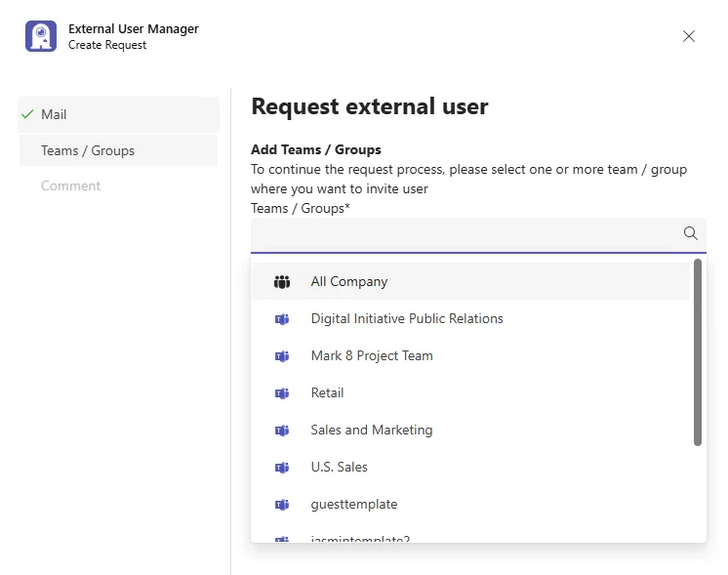728x575 pixels.
Task: Click Teams icon beside Digital Initiative Public Relations
Action: 282,319
